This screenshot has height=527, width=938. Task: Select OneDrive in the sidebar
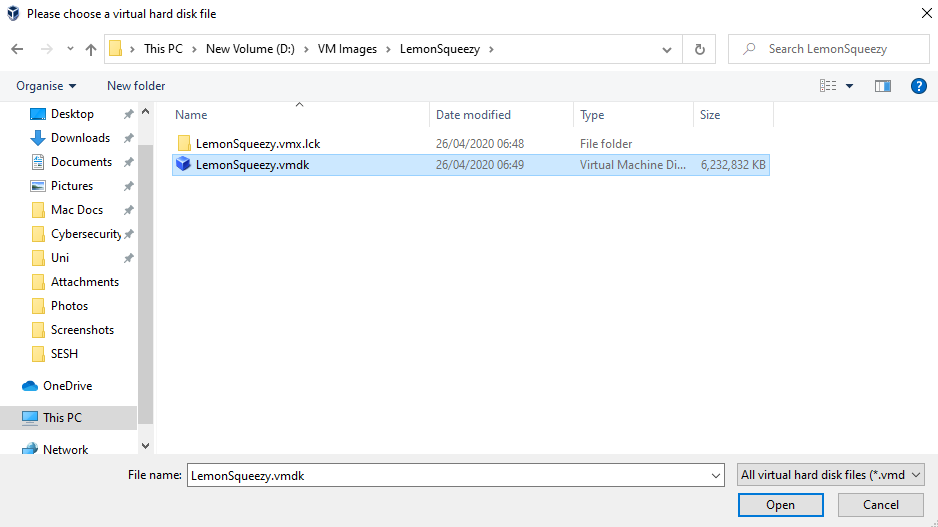pyautogui.click(x=67, y=386)
